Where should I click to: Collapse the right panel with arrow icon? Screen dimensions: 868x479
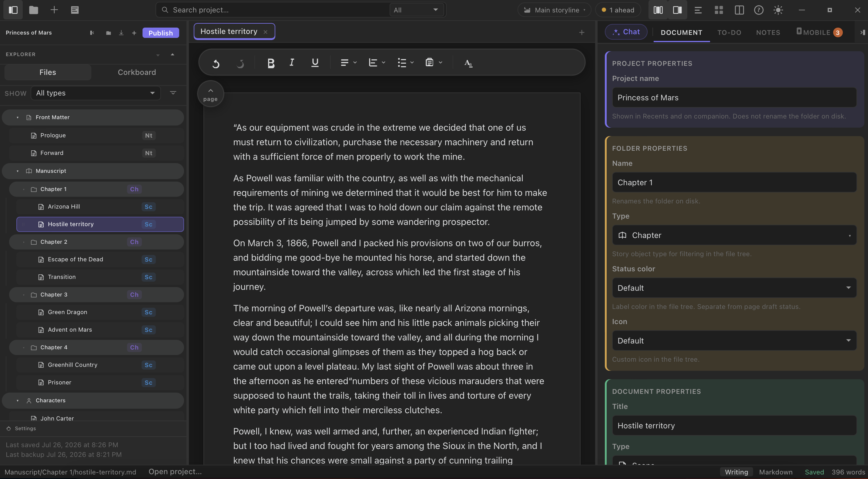pos(862,32)
